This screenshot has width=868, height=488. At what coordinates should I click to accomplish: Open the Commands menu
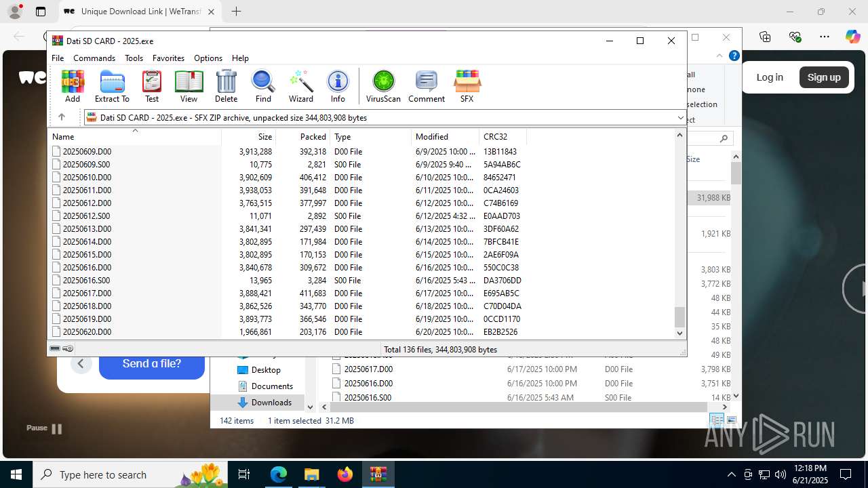pyautogui.click(x=94, y=58)
